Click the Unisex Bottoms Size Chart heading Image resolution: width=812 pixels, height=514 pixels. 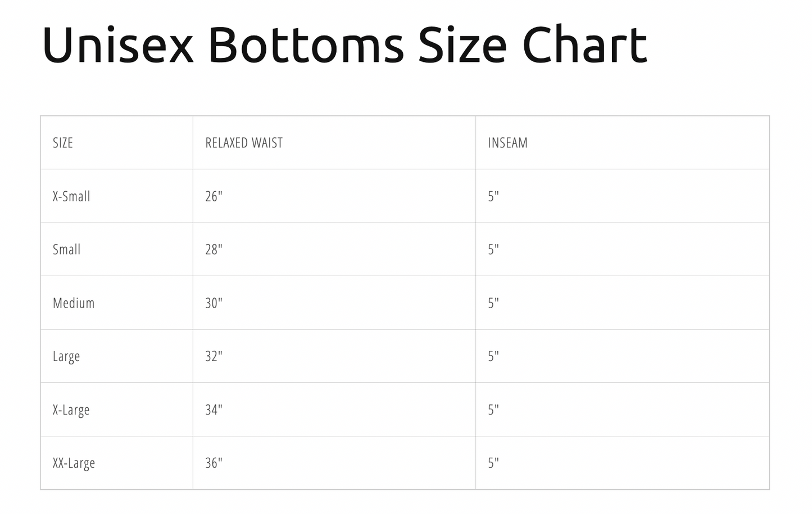click(344, 45)
